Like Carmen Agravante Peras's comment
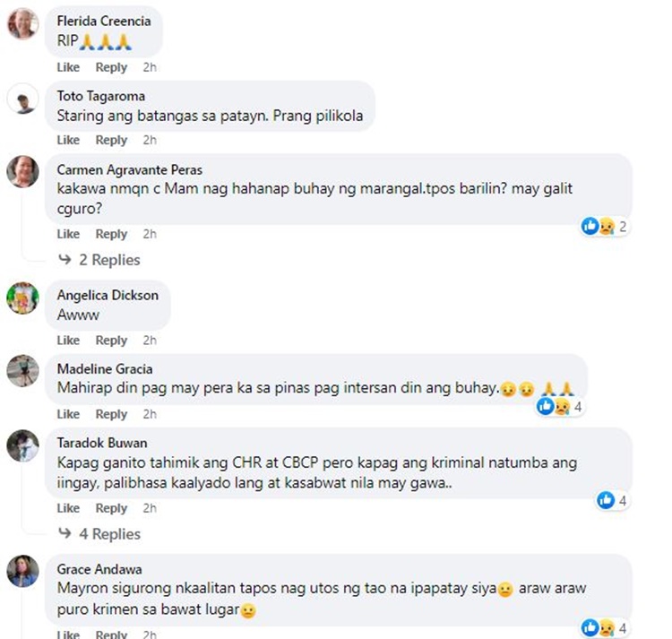Image resolution: width=672 pixels, height=639 pixels. [68, 235]
